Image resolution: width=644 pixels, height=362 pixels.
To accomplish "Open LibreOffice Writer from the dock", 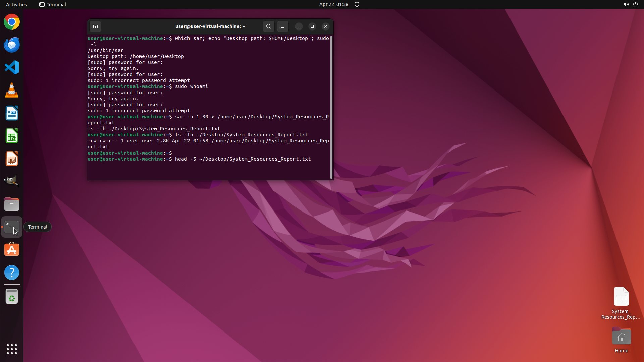I will [x=12, y=113].
